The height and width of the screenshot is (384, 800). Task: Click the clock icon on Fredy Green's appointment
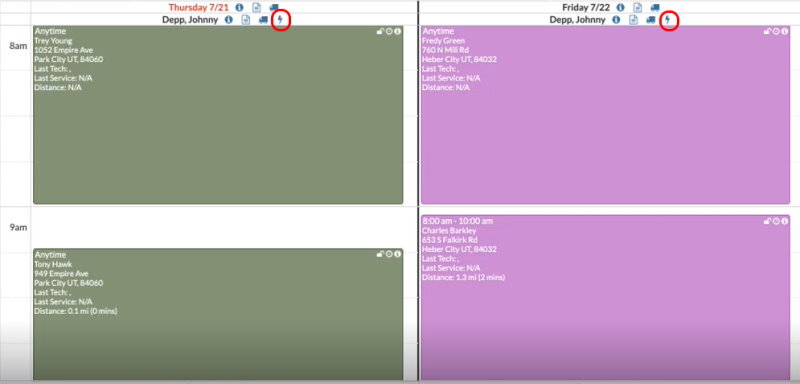click(x=776, y=32)
